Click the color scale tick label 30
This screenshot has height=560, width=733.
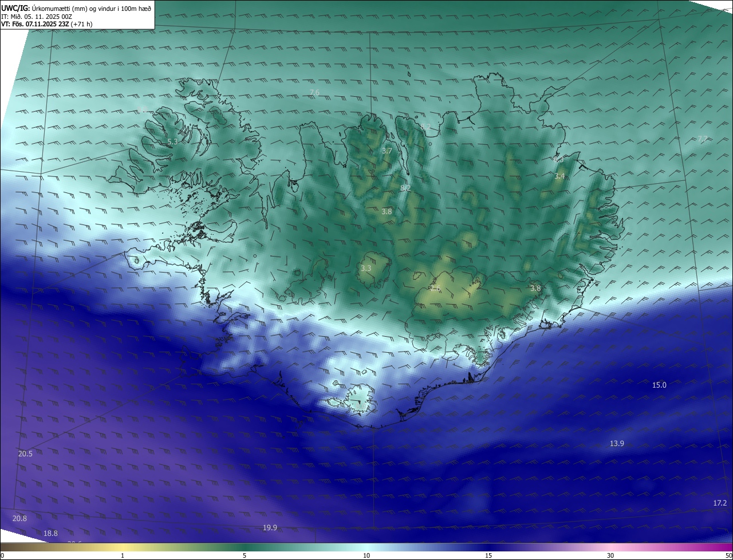tap(610, 555)
